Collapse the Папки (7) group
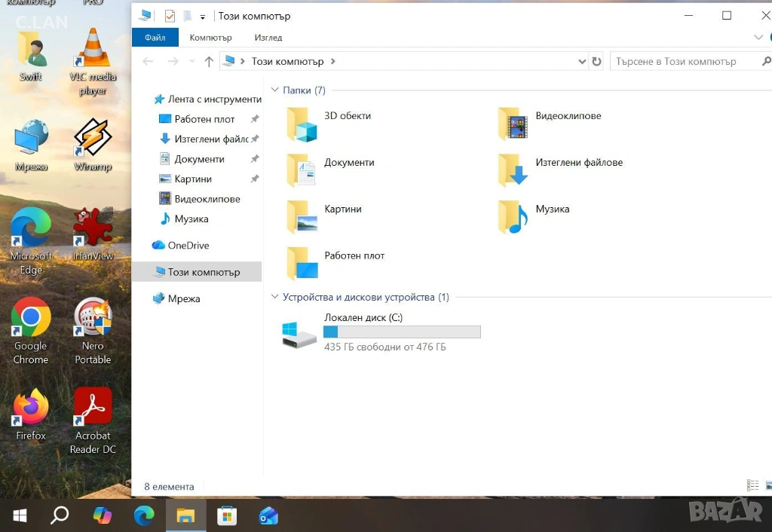This screenshot has height=532, width=772. tap(274, 90)
